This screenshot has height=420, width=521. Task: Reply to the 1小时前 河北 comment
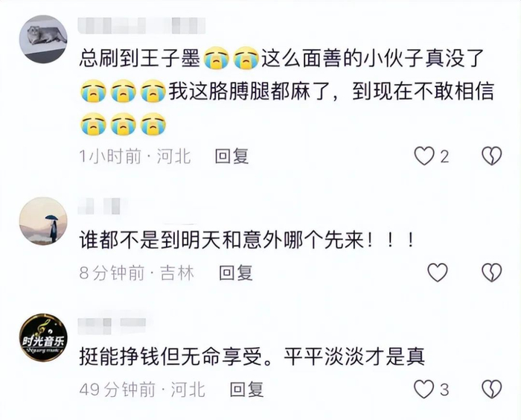[x=231, y=156]
